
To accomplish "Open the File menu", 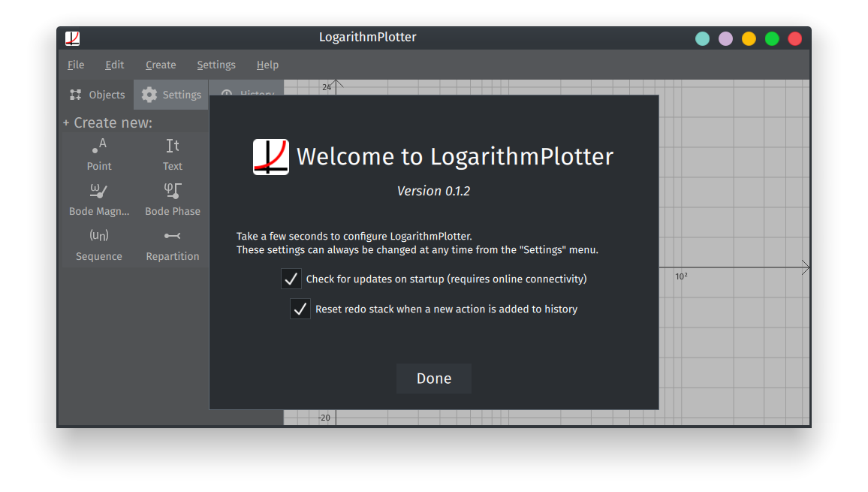I will [76, 65].
